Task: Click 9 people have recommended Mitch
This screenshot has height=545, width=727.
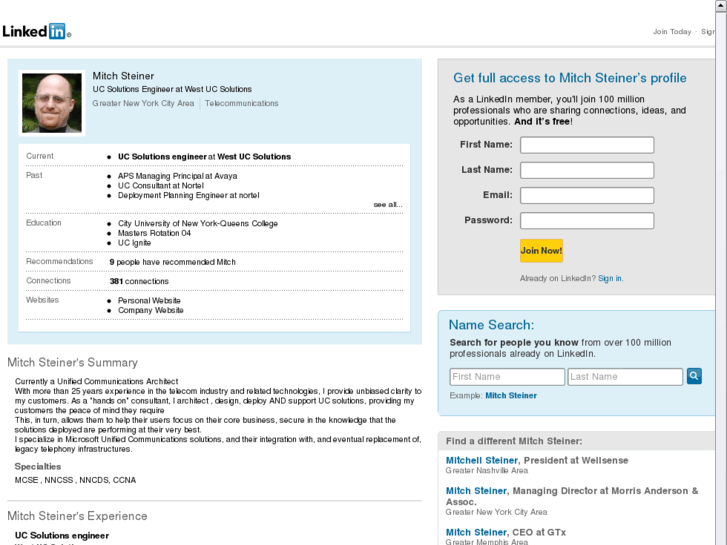Action: 172,262
